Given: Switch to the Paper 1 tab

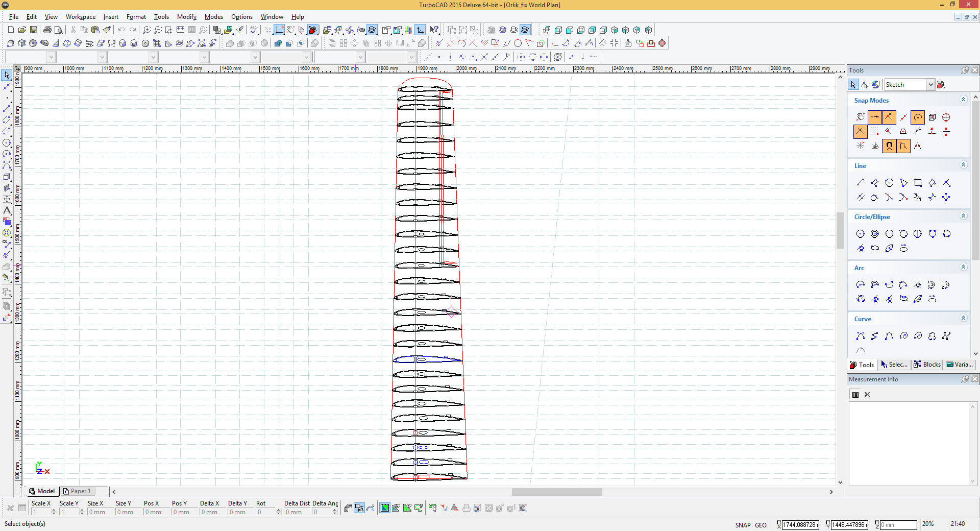Looking at the screenshot, I should point(77,491).
